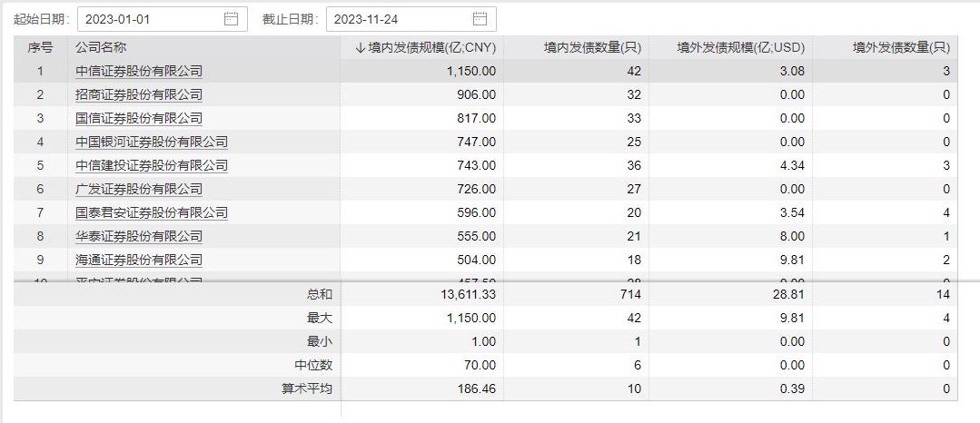This screenshot has height=423, width=980.
Task: Open the start date calendar icon
Action: click(231, 18)
